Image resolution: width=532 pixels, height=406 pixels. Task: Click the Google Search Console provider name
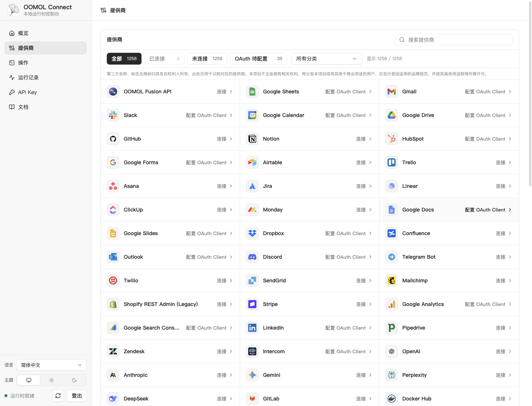[x=151, y=328]
